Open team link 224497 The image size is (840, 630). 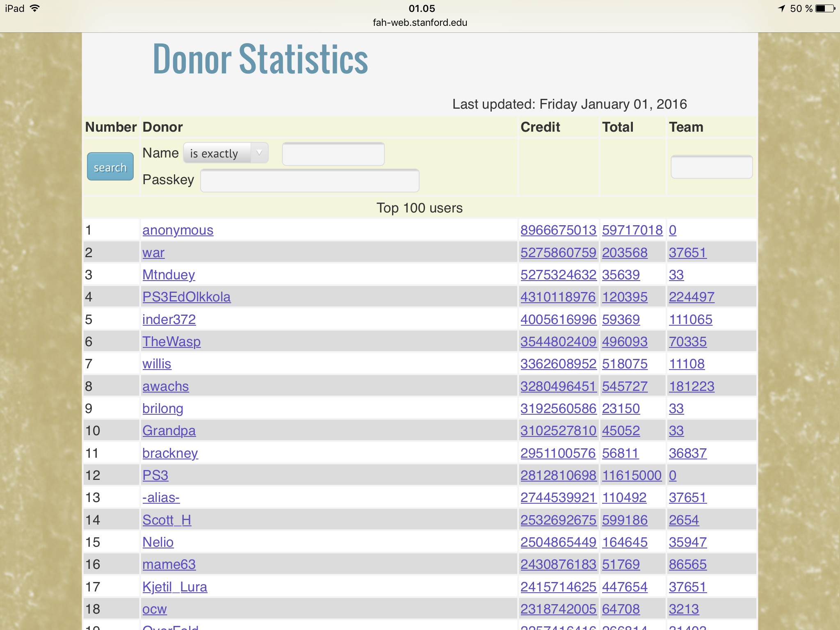[x=692, y=297]
